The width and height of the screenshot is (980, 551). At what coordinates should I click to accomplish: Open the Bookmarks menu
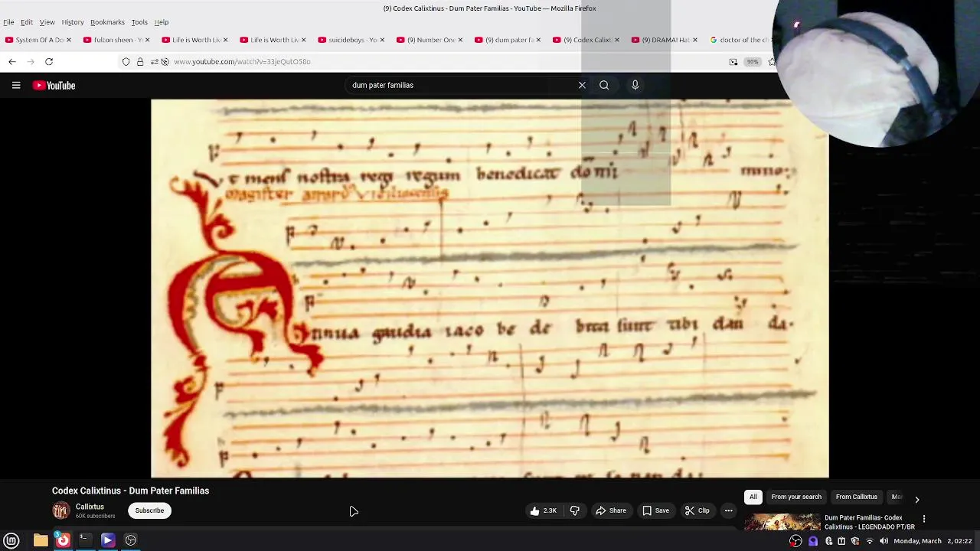pos(107,22)
